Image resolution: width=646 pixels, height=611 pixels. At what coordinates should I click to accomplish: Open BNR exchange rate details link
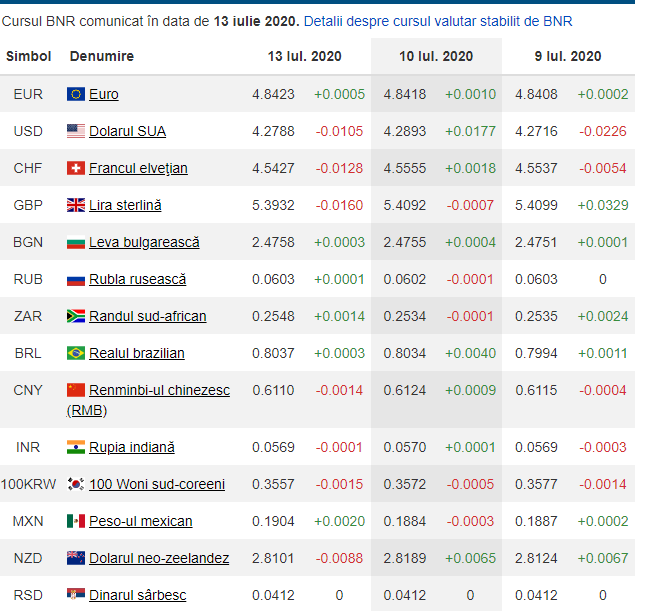point(438,20)
